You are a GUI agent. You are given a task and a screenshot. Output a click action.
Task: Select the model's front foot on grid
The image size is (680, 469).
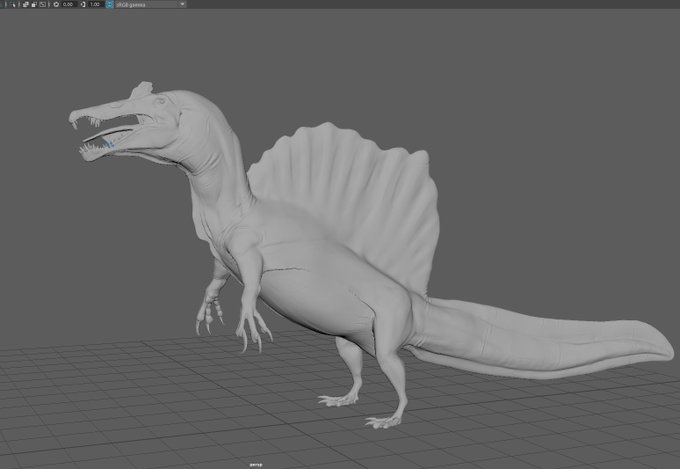point(384,421)
